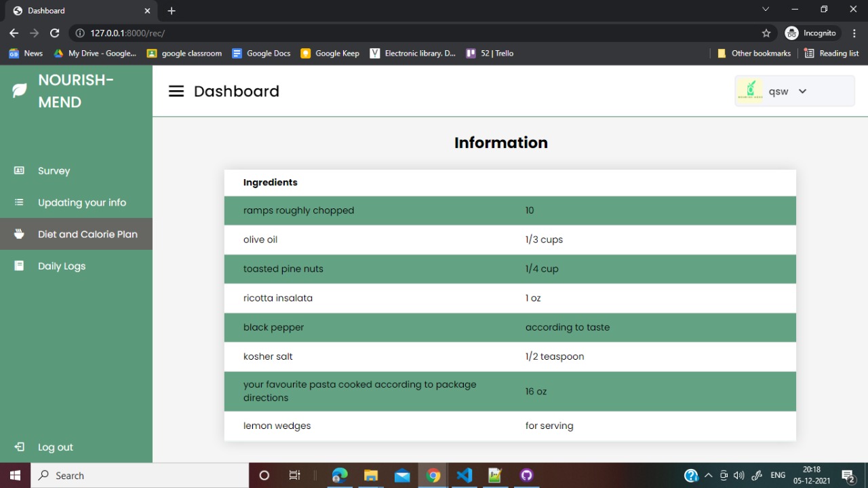Click the Cortana circle icon in taskbar

point(264,475)
